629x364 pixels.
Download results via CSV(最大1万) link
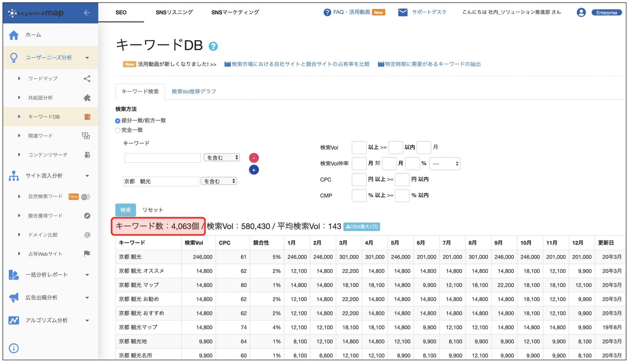coord(362,227)
